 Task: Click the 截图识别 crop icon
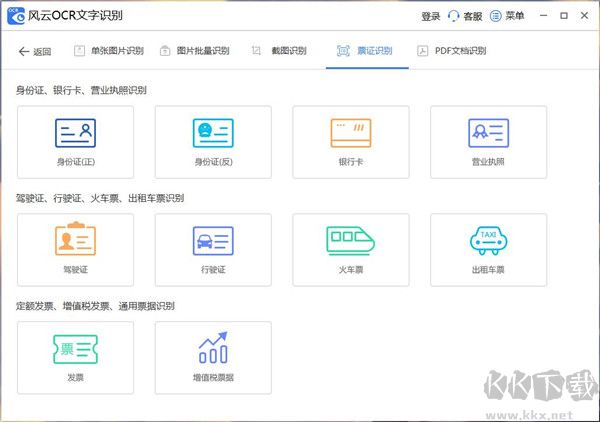pos(256,51)
